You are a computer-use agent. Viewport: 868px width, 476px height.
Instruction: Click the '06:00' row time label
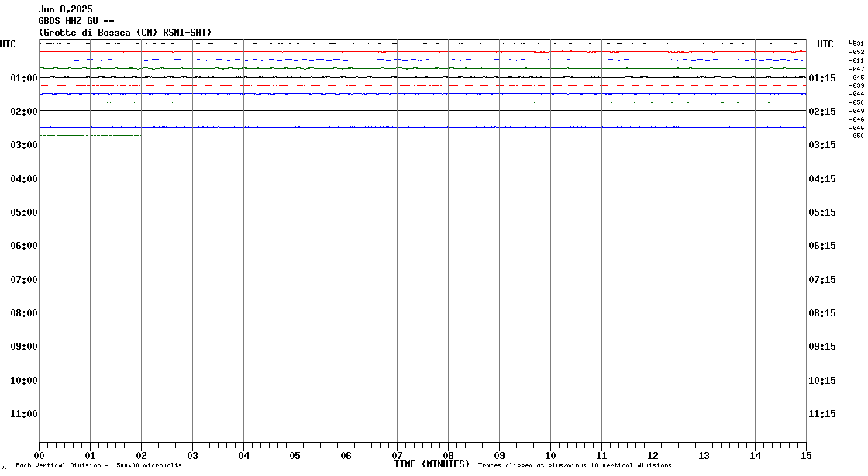pyautogui.click(x=24, y=246)
